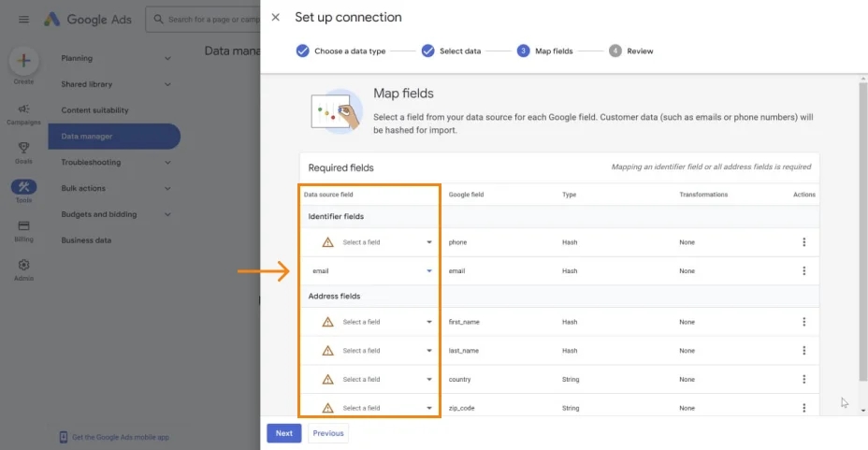Open the Campaigns megaphone icon

(x=23, y=109)
